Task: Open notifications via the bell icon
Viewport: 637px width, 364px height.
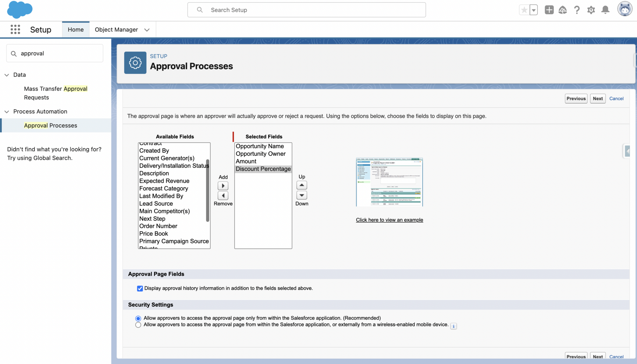Action: tap(605, 10)
